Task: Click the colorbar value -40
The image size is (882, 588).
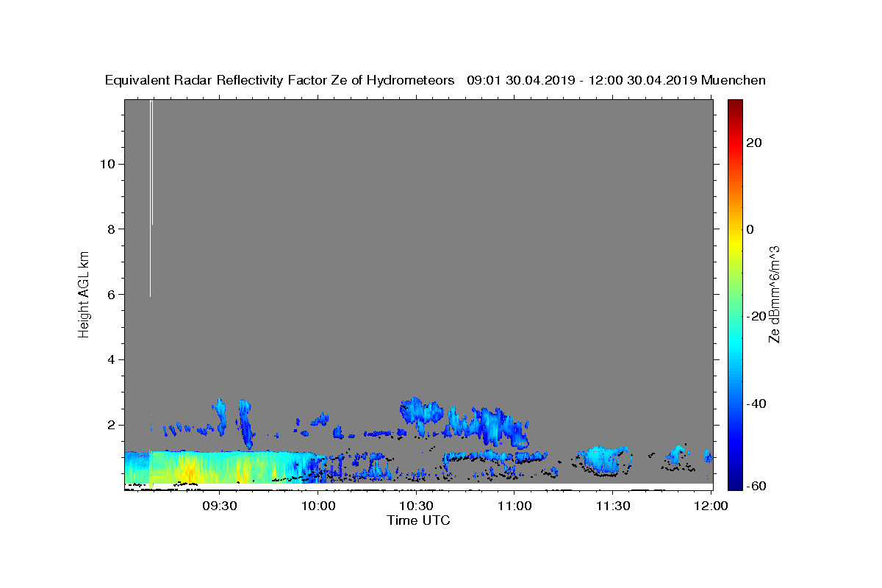Action: [x=756, y=404]
